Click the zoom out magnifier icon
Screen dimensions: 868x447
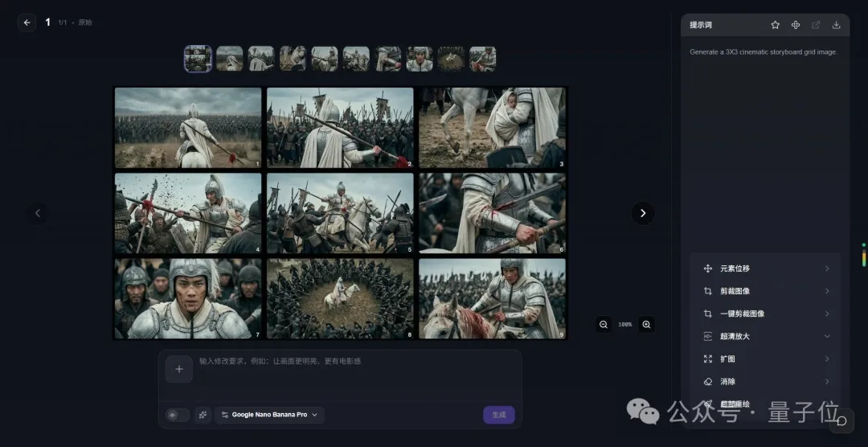coord(604,324)
